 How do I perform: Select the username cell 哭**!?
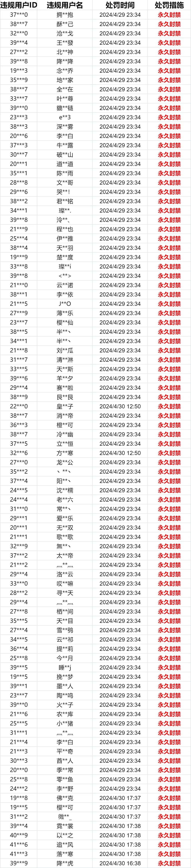point(64,192)
